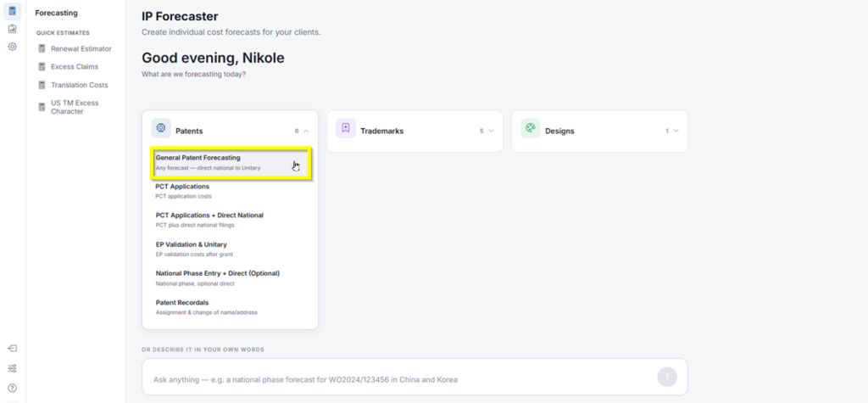Open the reports clipboard icon in left rail
868x403 pixels.
coord(12,29)
